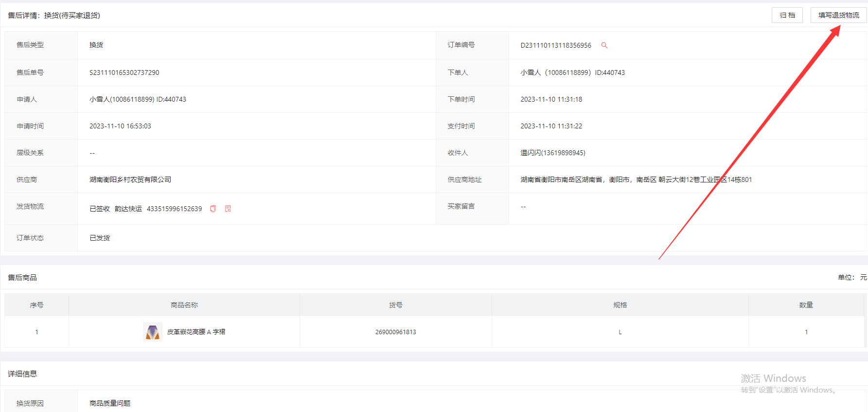Click the 售后商品 section heading

[x=22, y=277]
